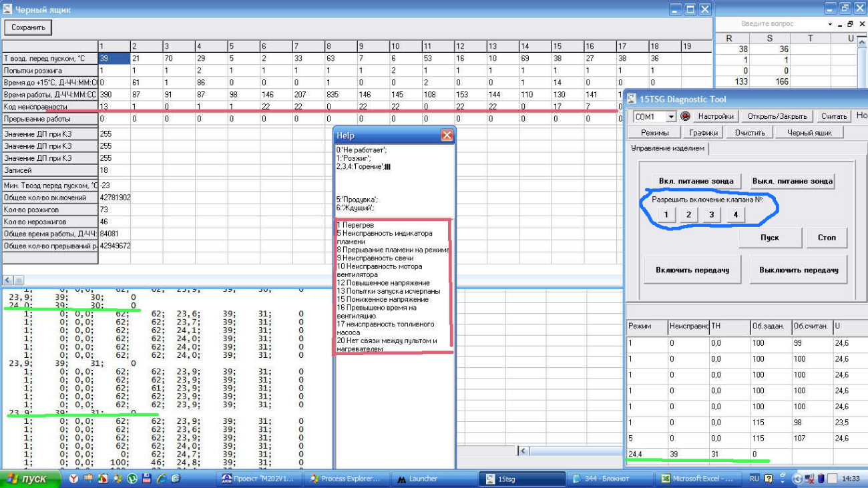Click the Включить передачу button
The width and height of the screenshot is (868, 488).
point(692,270)
